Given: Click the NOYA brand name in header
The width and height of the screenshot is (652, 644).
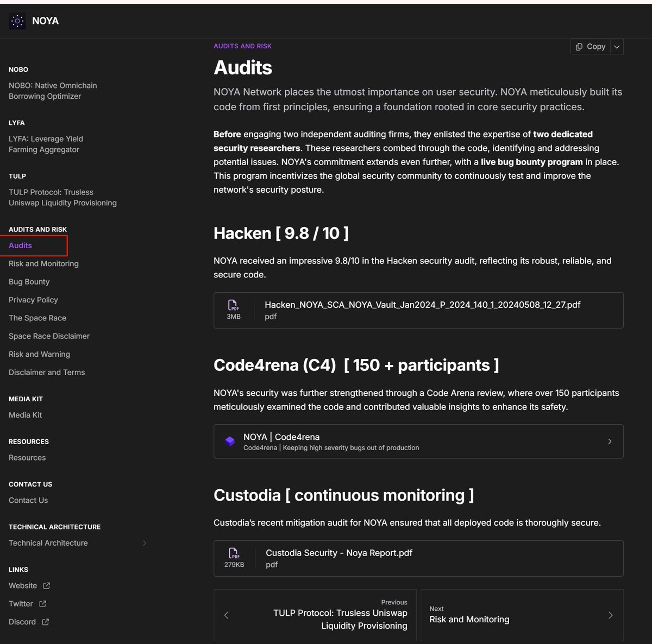Looking at the screenshot, I should (45, 21).
